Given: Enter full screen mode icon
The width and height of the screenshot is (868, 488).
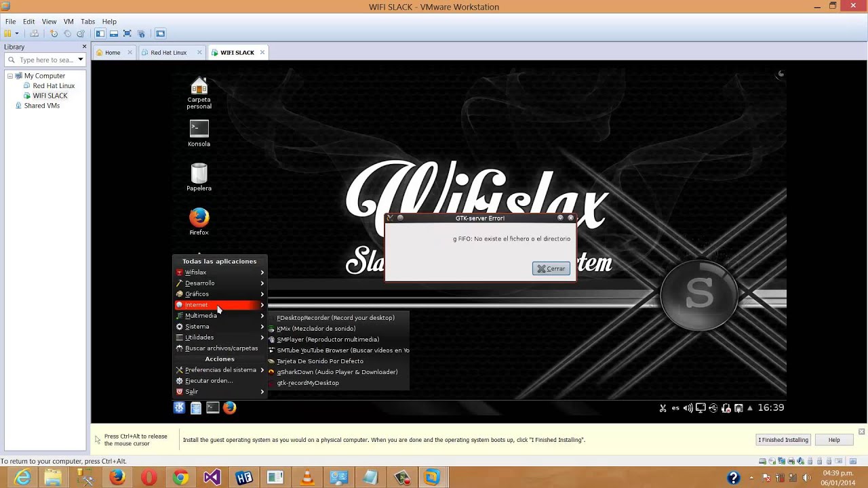Looking at the screenshot, I should click(127, 33).
